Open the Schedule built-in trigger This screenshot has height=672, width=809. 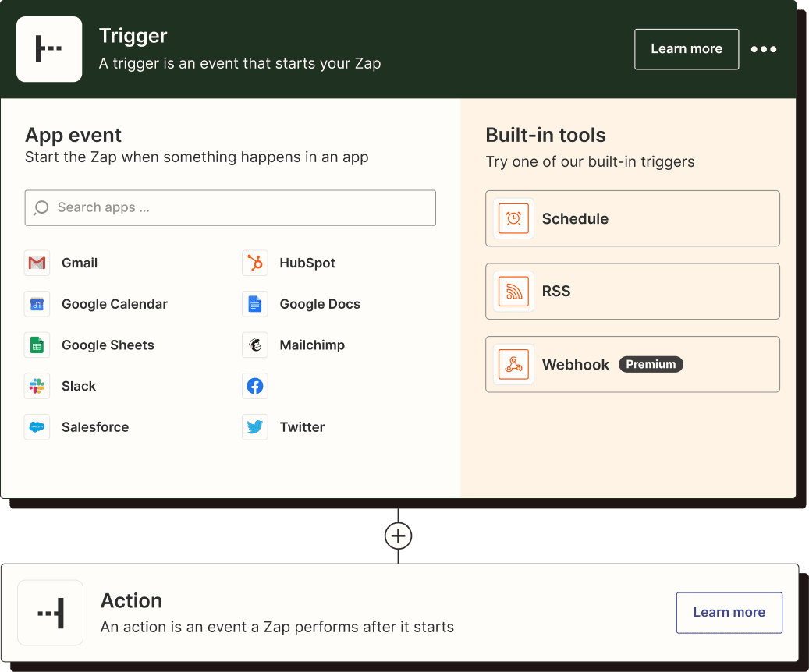[632, 218]
